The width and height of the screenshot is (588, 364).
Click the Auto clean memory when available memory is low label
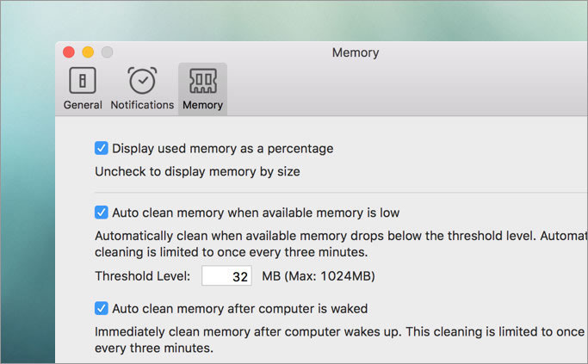pyautogui.click(x=256, y=213)
